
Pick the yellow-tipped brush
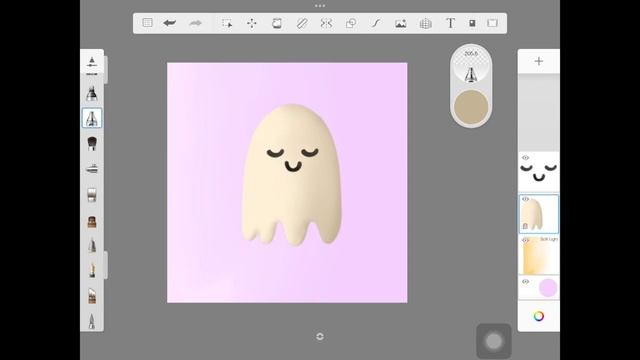click(92, 270)
